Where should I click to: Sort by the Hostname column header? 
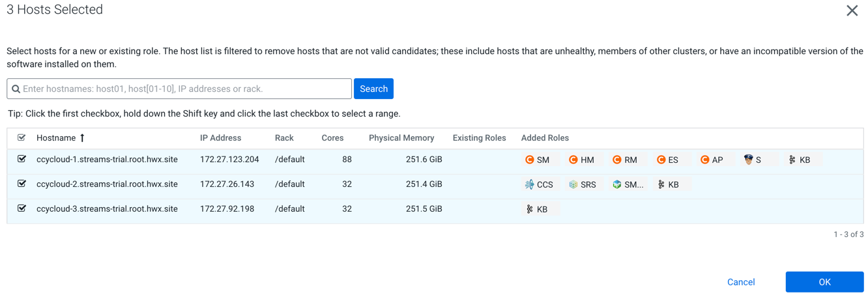56,138
